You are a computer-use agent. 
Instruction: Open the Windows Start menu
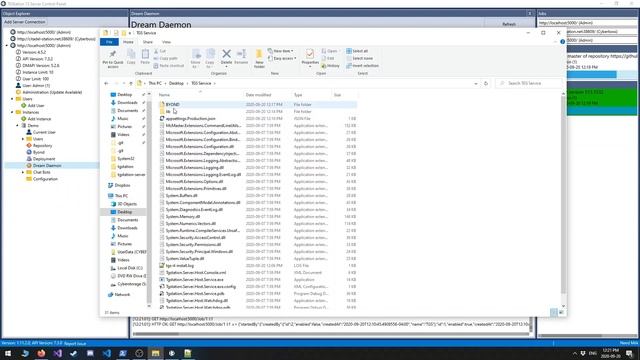8,353
